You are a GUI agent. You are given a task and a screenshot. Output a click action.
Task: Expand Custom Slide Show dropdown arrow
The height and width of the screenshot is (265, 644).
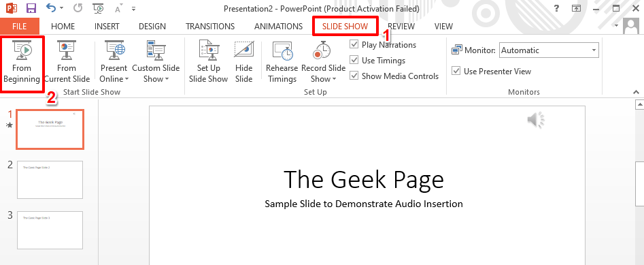pyautogui.click(x=167, y=80)
